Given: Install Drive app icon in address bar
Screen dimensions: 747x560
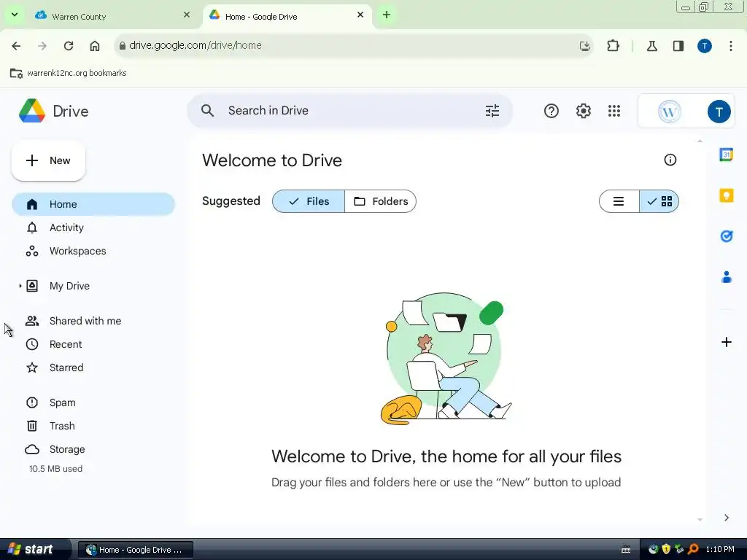Looking at the screenshot, I should (x=584, y=46).
